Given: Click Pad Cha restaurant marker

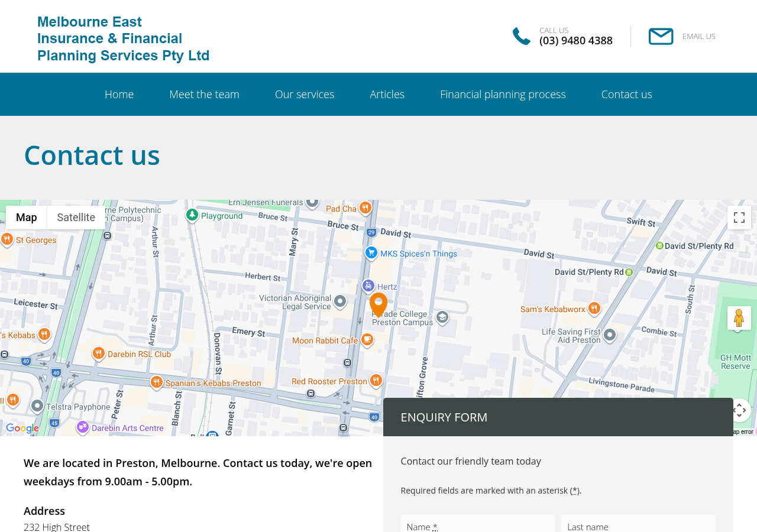Looking at the screenshot, I should point(365,207).
